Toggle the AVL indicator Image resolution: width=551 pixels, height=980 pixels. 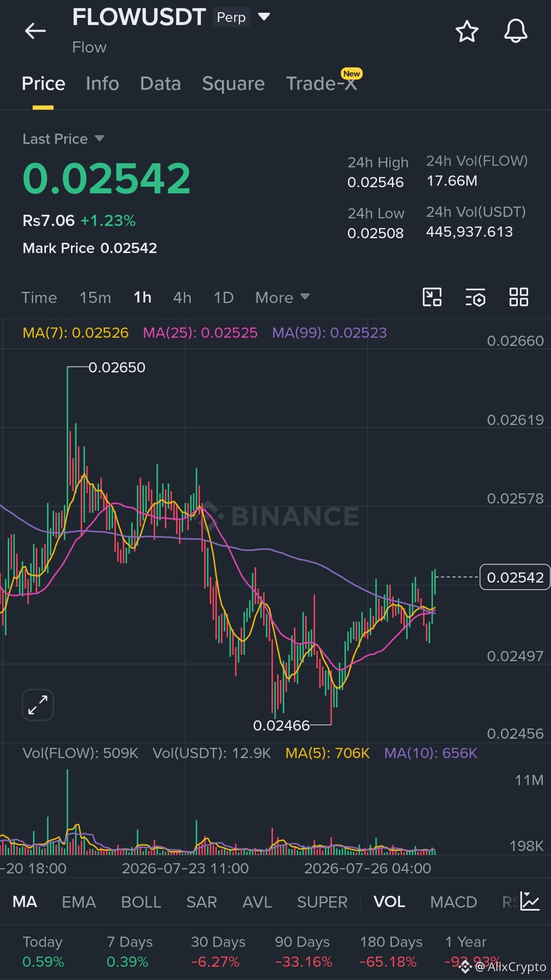click(257, 902)
